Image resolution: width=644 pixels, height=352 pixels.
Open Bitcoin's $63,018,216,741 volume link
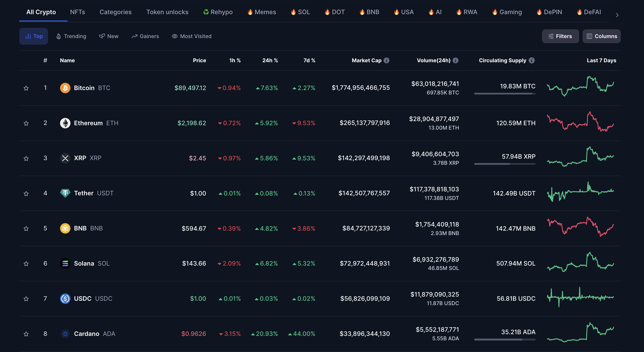435,84
